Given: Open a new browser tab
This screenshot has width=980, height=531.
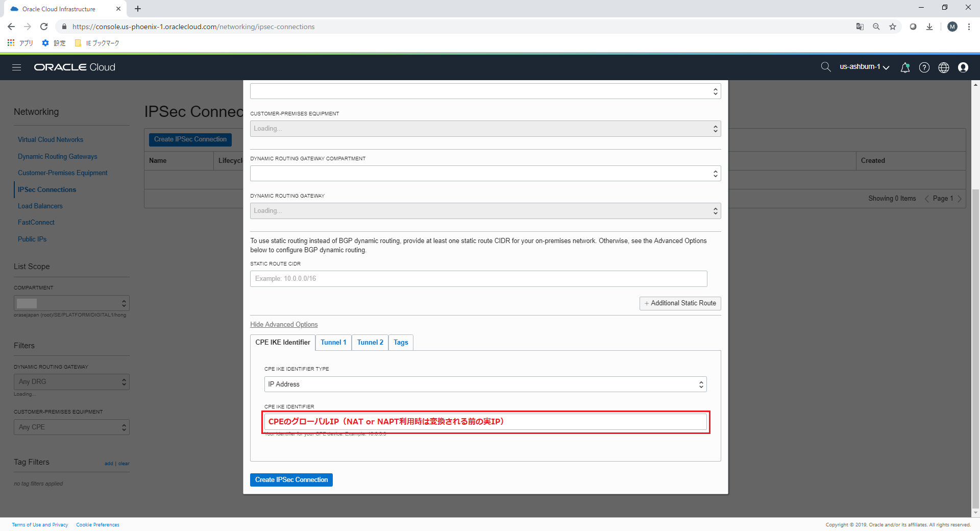Looking at the screenshot, I should [x=138, y=9].
